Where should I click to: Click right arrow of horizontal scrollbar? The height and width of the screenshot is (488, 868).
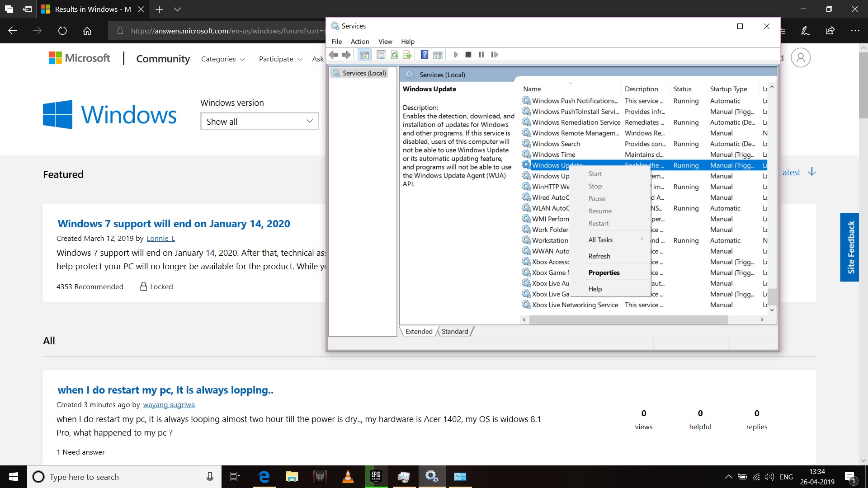(762, 319)
